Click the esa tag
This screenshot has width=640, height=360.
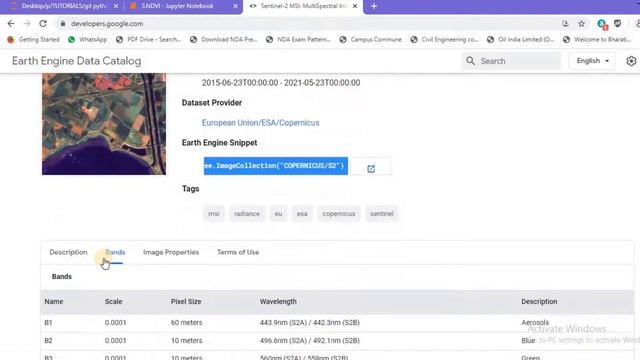pyautogui.click(x=302, y=213)
